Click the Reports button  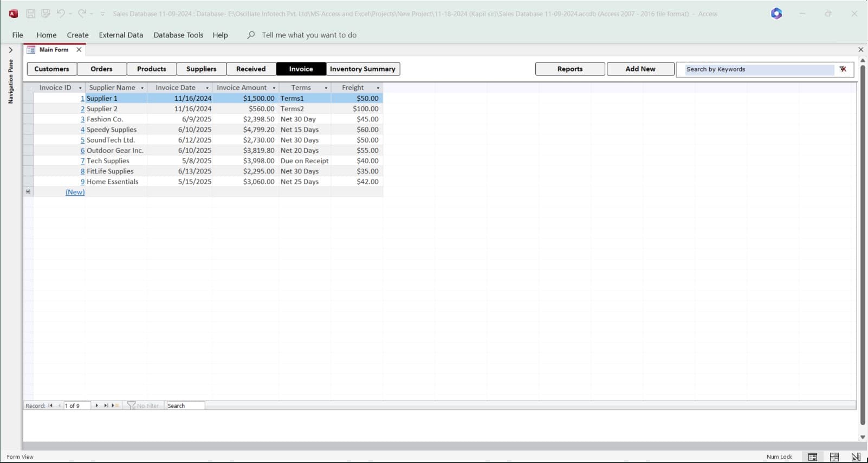point(570,69)
